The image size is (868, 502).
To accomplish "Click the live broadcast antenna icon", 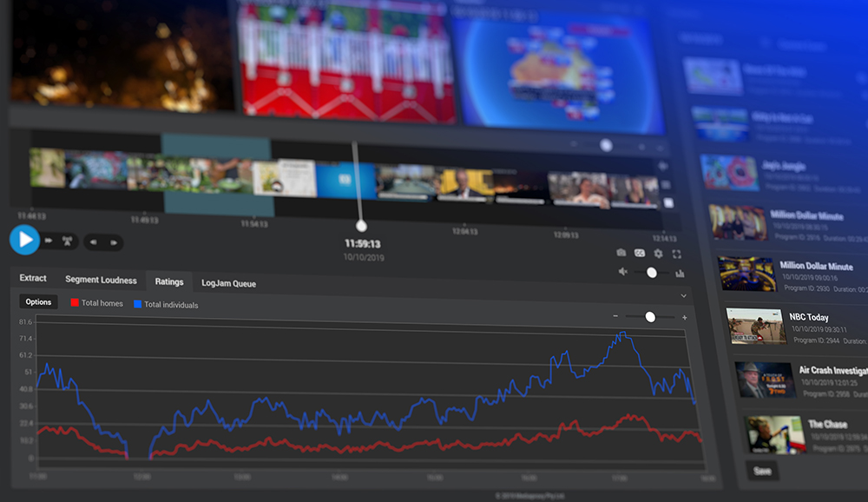I will click(67, 241).
